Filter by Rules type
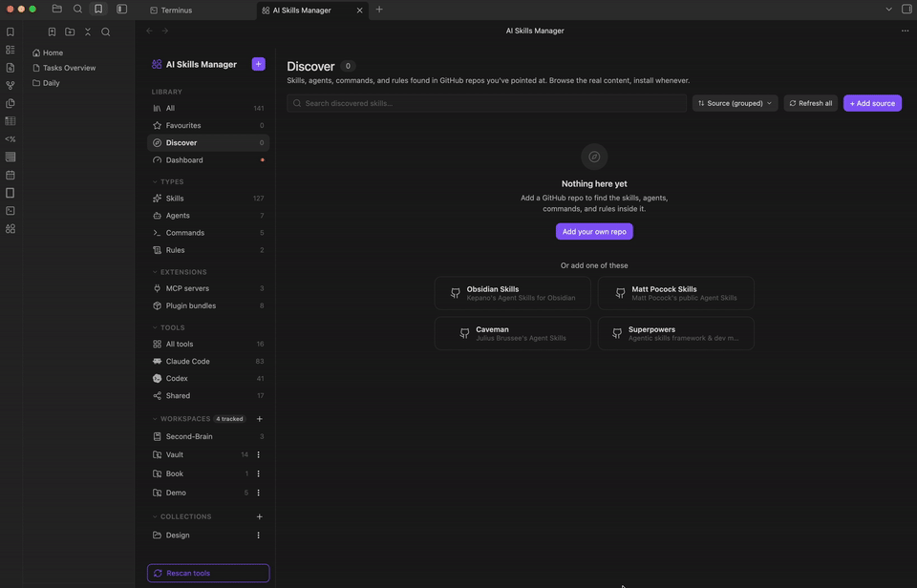917x588 pixels. (x=208, y=250)
